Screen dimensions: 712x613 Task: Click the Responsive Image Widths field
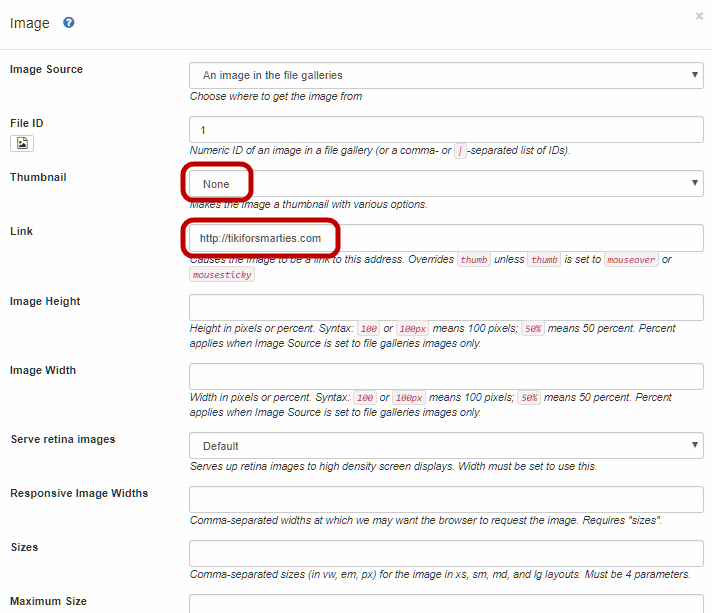pyautogui.click(x=445, y=499)
